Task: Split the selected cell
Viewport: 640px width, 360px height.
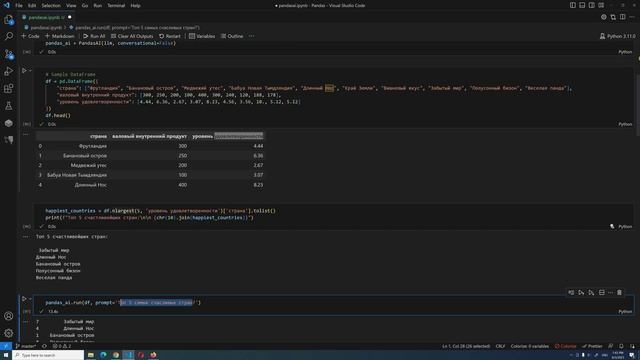Action: tap(602, 292)
